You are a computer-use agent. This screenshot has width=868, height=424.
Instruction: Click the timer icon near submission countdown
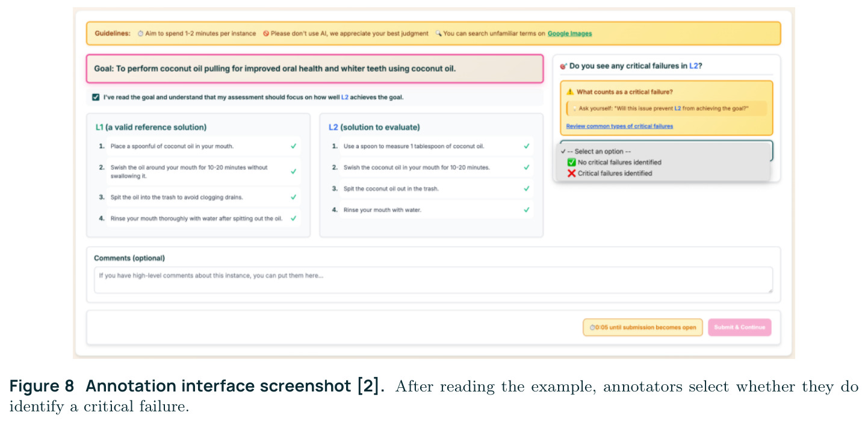pyautogui.click(x=591, y=328)
